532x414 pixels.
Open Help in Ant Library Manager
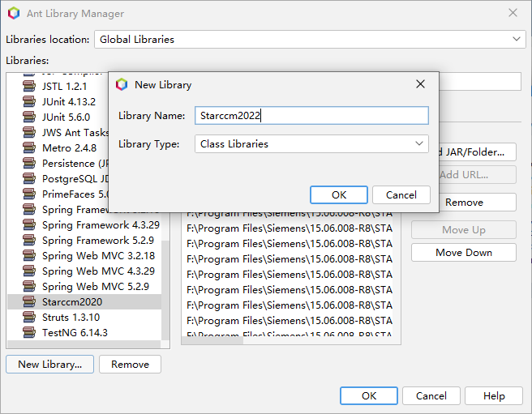pyautogui.click(x=494, y=395)
